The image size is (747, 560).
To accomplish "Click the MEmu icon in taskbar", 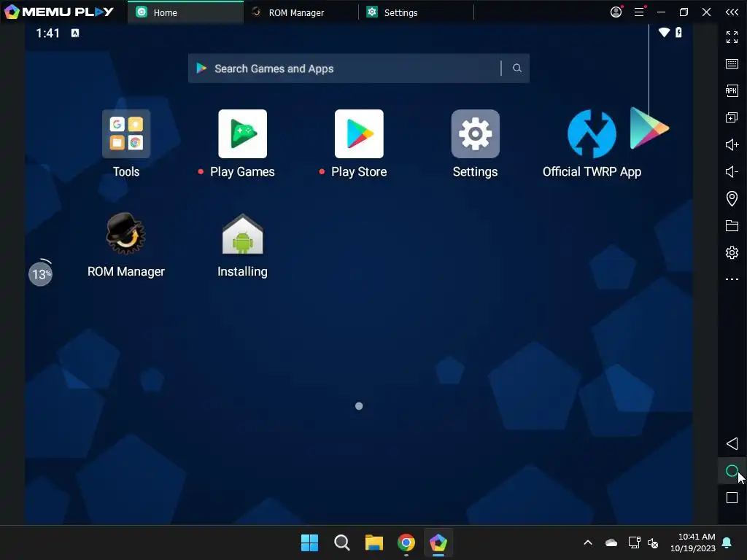I will click(438, 542).
